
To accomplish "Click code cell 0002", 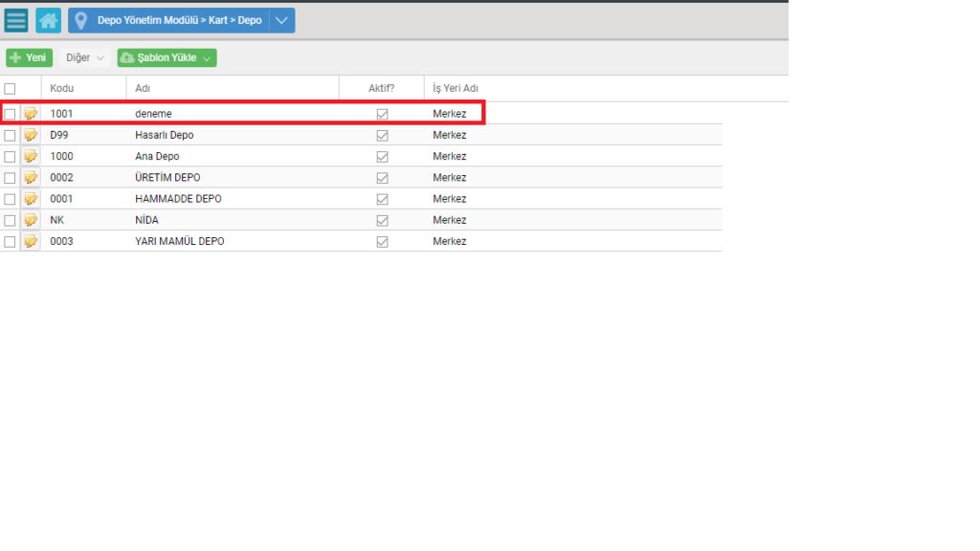I will click(x=61, y=177).
